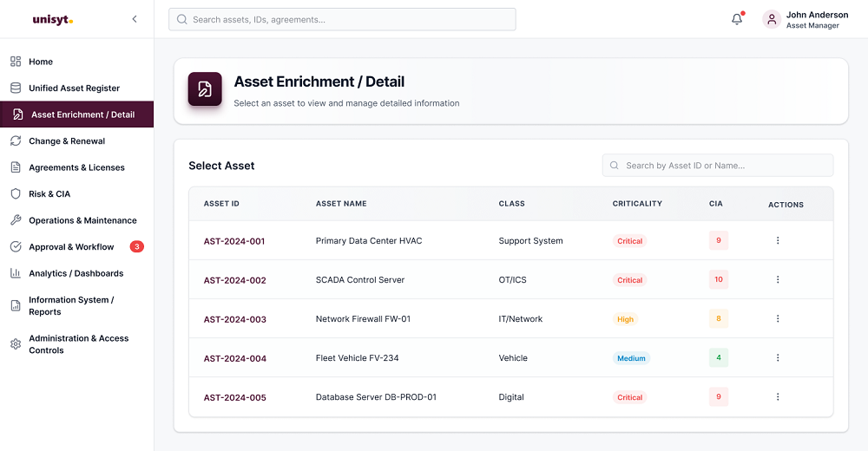Click Support System class cell
This screenshot has height=451, width=868.
530,241
